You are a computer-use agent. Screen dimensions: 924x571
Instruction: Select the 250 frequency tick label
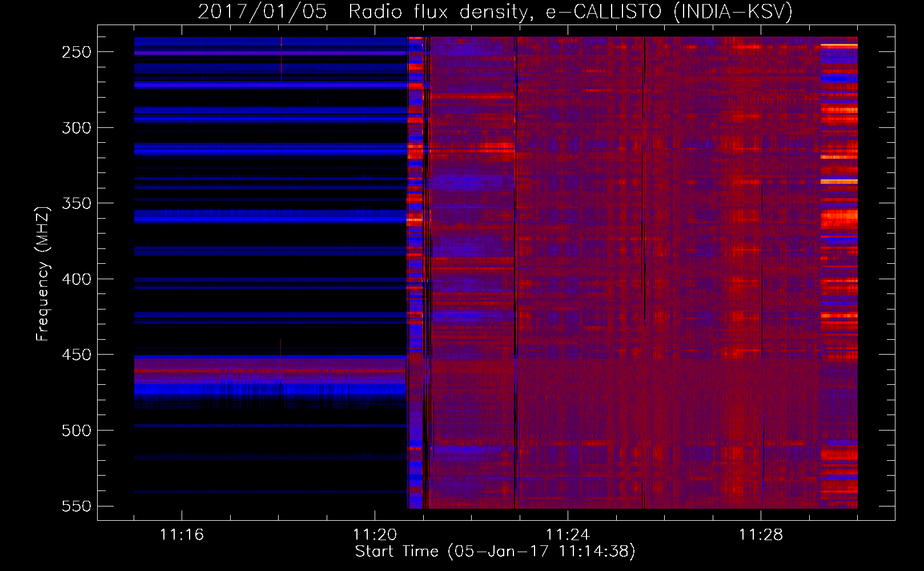coord(77,52)
